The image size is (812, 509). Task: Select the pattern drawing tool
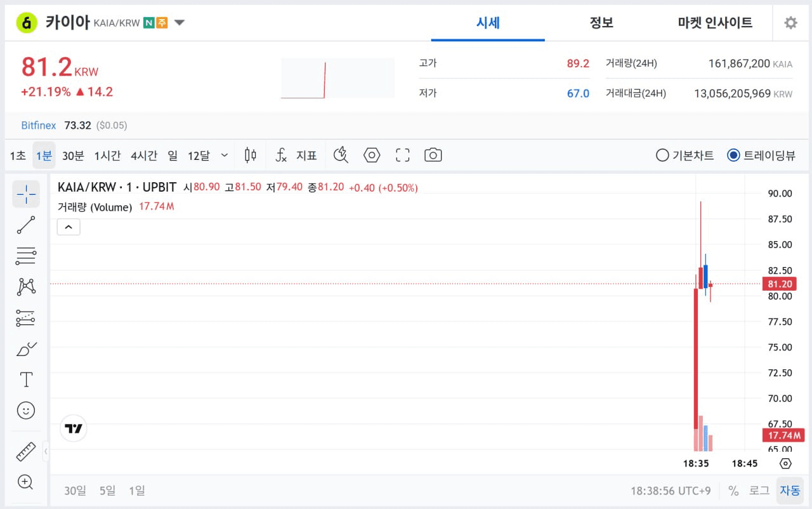(x=26, y=286)
